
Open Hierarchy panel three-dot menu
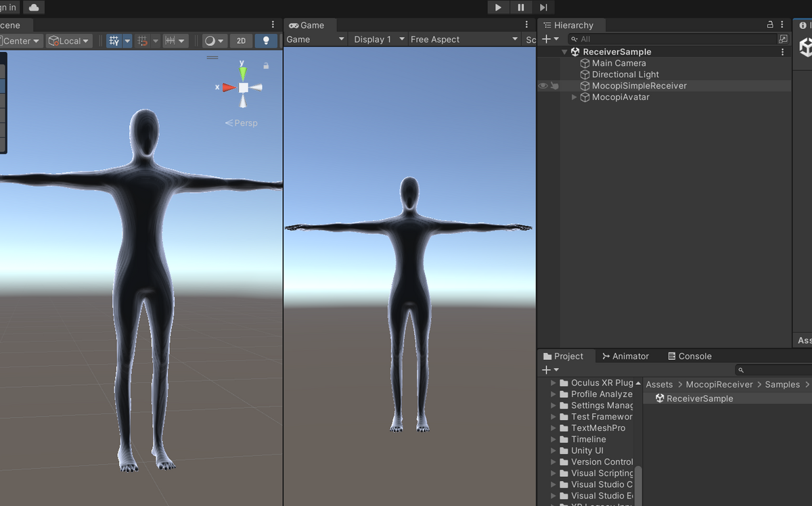tap(782, 25)
